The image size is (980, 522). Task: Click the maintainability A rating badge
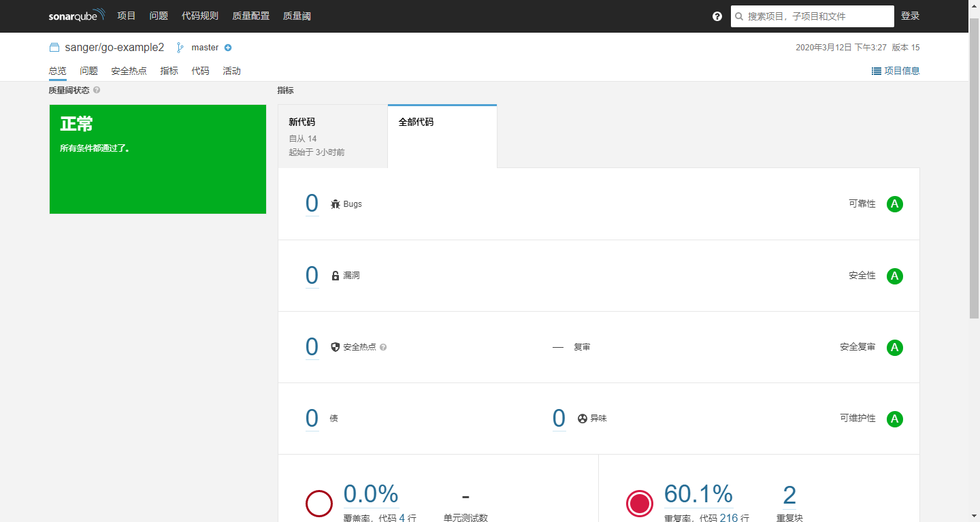tap(894, 419)
